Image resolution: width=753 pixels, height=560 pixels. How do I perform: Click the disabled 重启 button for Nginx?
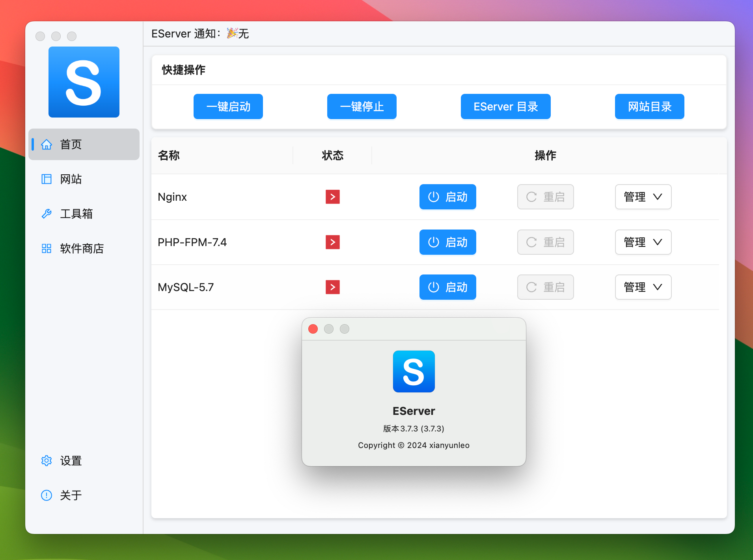click(x=546, y=197)
